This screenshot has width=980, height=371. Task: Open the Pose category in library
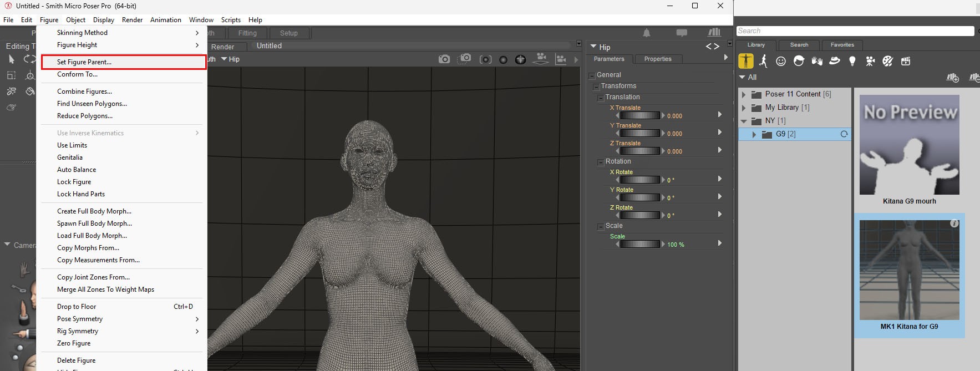(764, 61)
